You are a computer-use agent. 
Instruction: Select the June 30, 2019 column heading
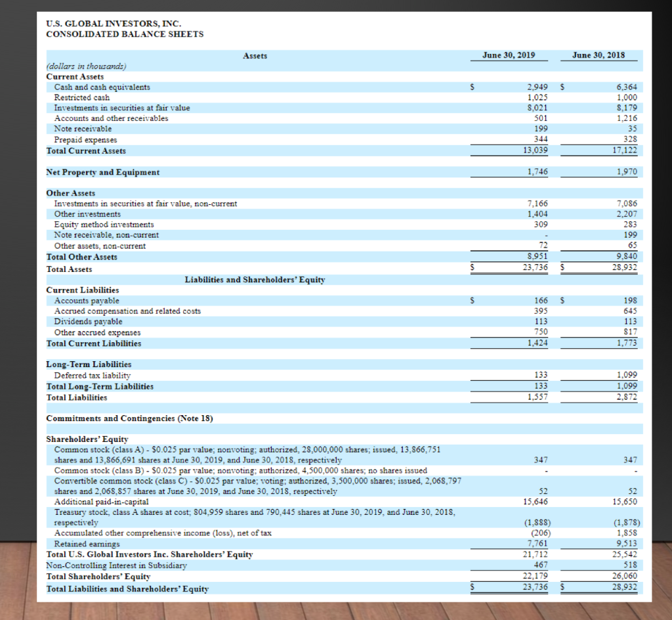(x=509, y=56)
